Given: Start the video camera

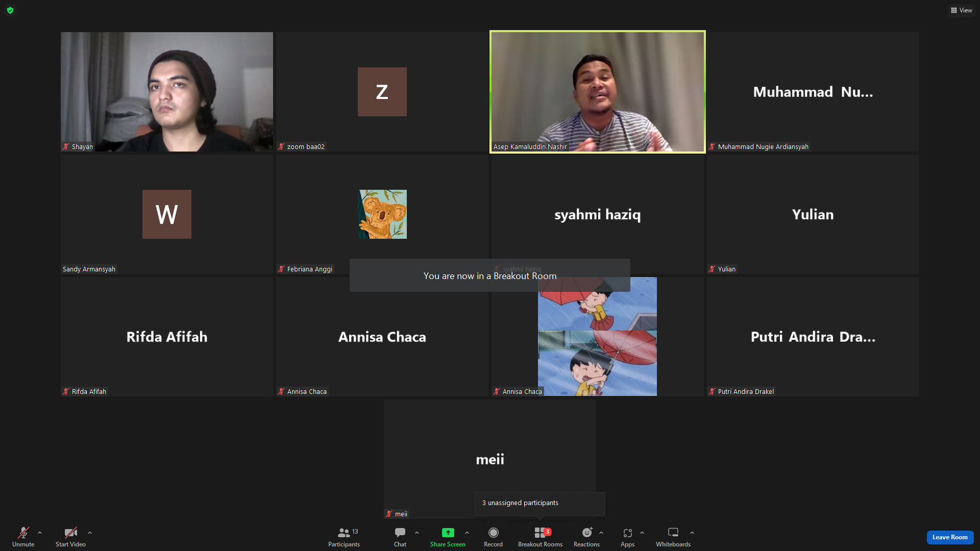Looking at the screenshot, I should [70, 537].
